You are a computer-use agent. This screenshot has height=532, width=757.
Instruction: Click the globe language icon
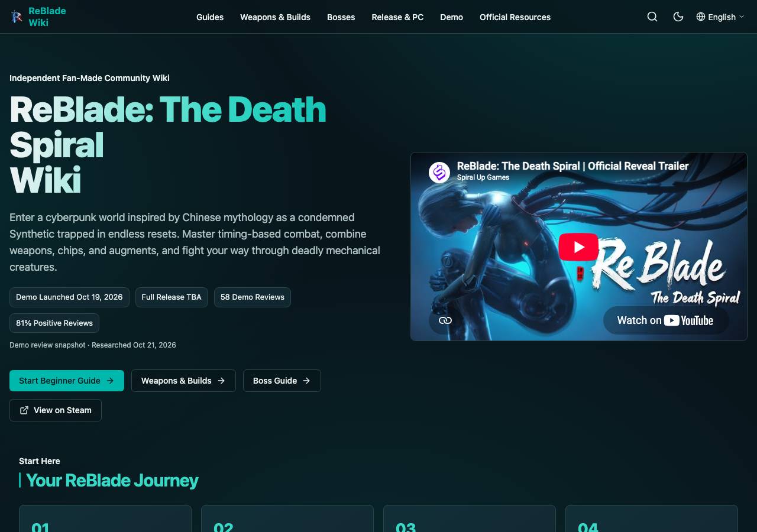pyautogui.click(x=701, y=17)
